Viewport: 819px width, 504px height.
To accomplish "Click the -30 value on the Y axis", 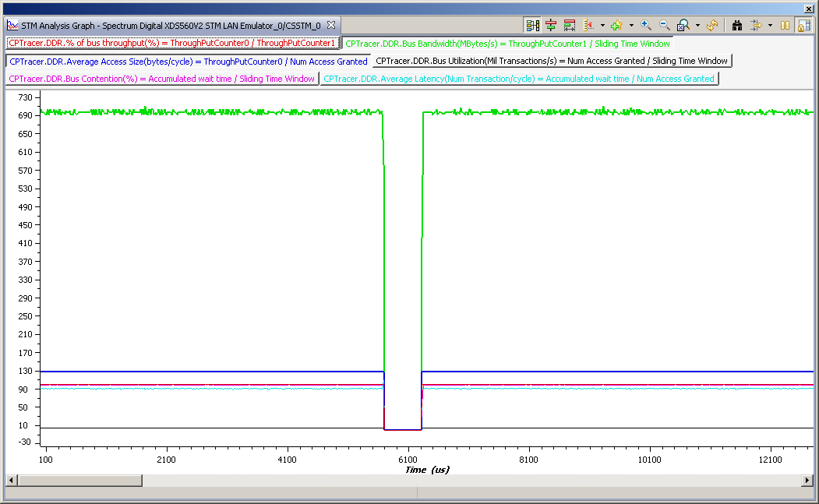I will pos(25,442).
